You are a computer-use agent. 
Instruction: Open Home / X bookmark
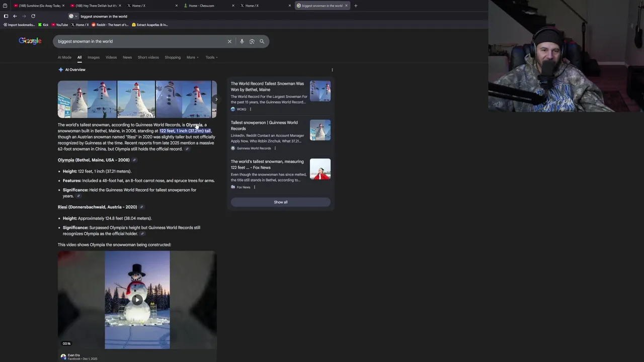tap(80, 25)
